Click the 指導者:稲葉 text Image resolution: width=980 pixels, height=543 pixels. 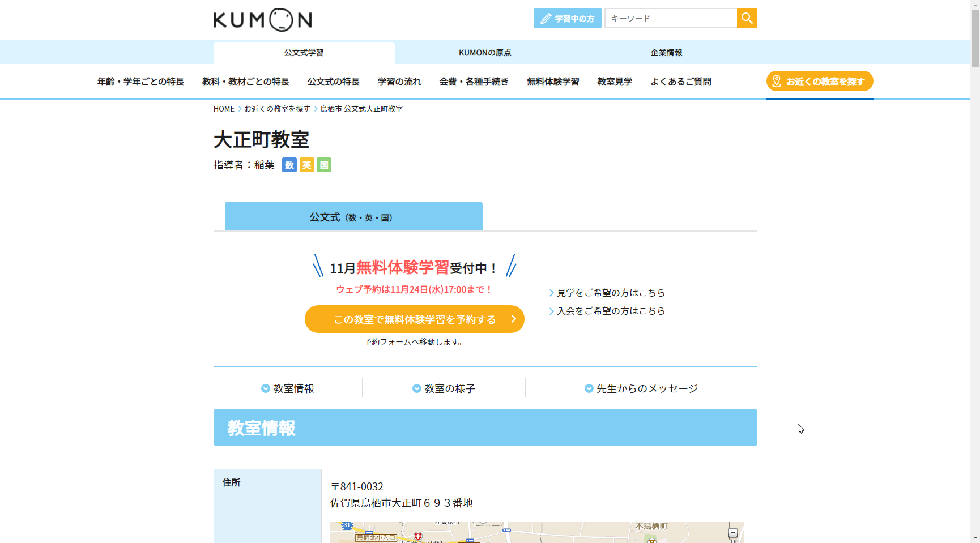(x=244, y=165)
